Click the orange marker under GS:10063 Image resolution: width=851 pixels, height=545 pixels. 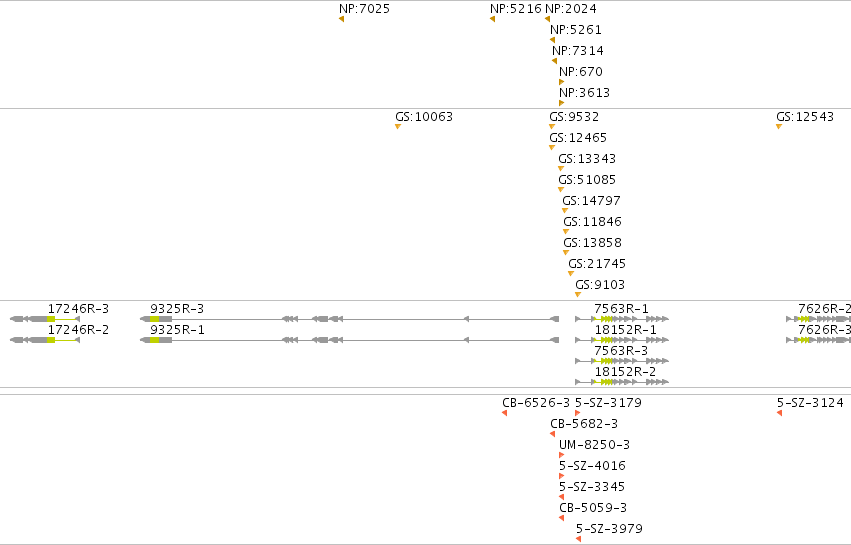tap(398, 126)
